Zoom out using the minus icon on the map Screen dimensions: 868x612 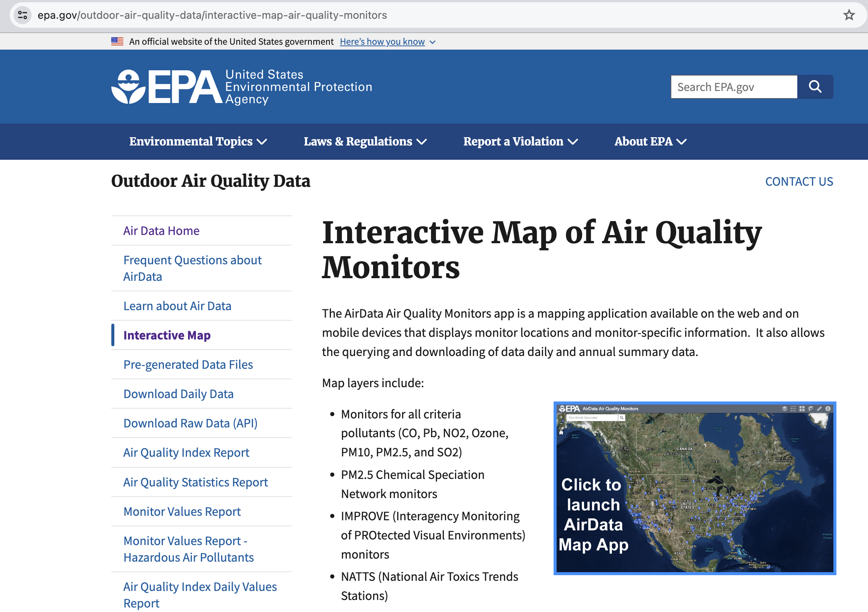[x=561, y=424]
